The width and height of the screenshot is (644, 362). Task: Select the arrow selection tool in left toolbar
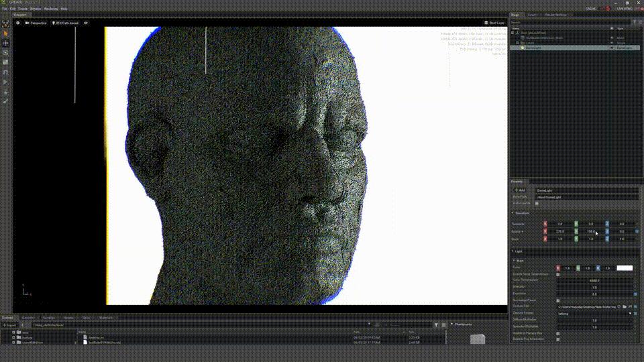click(5, 34)
